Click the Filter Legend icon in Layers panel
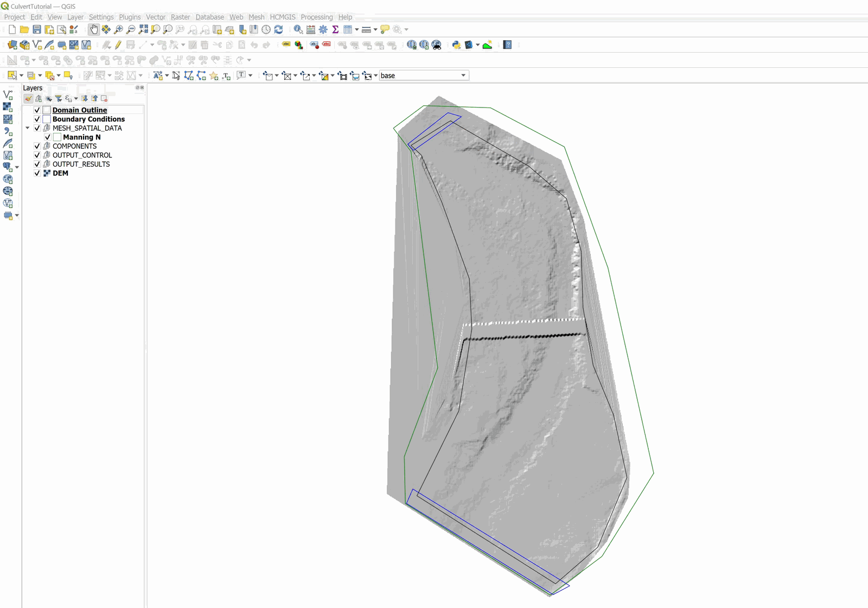The width and height of the screenshot is (868, 608). (58, 98)
